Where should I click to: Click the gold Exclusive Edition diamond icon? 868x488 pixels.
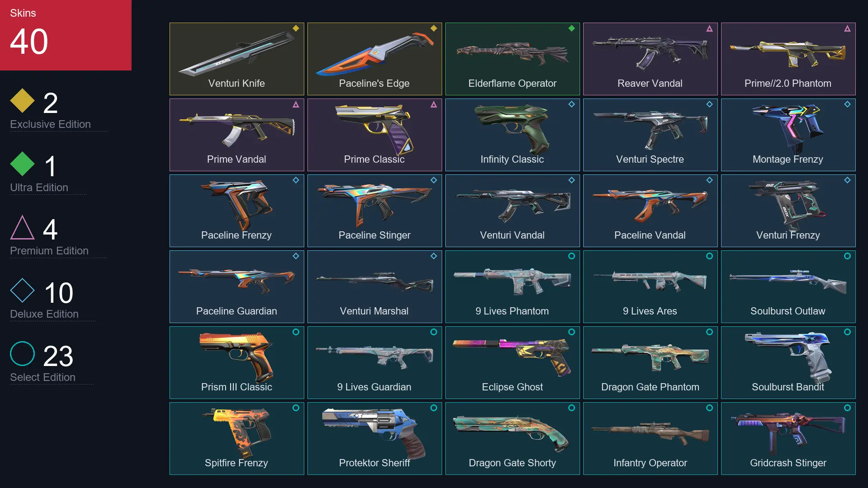pyautogui.click(x=22, y=100)
